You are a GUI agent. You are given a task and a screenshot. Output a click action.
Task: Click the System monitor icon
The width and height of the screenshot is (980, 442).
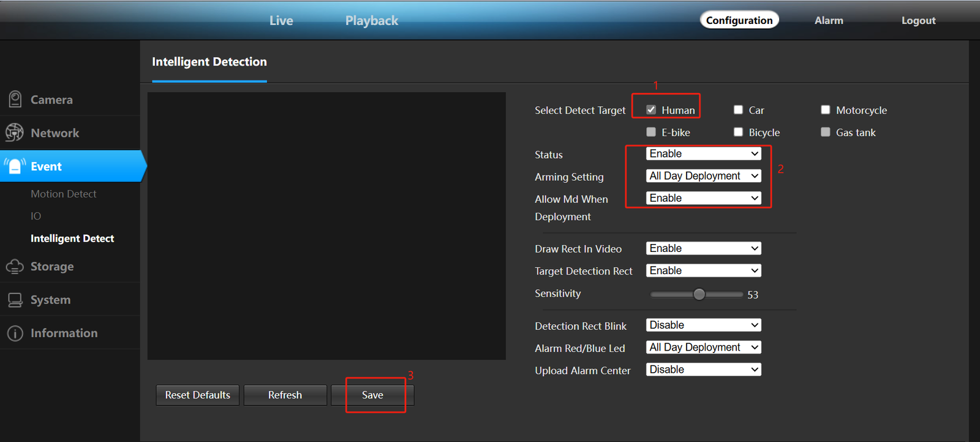15,300
